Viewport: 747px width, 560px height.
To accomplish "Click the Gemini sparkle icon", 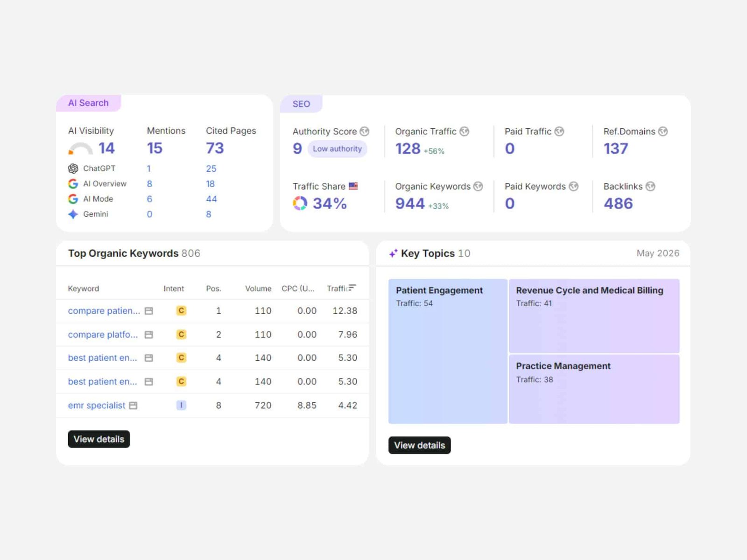I will 73,214.
